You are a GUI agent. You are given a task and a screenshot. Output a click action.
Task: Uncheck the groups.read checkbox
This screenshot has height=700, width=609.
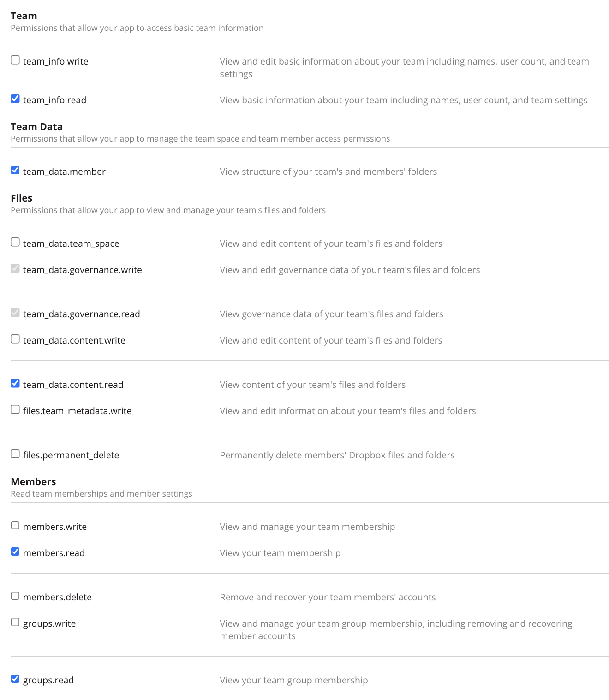click(15, 679)
